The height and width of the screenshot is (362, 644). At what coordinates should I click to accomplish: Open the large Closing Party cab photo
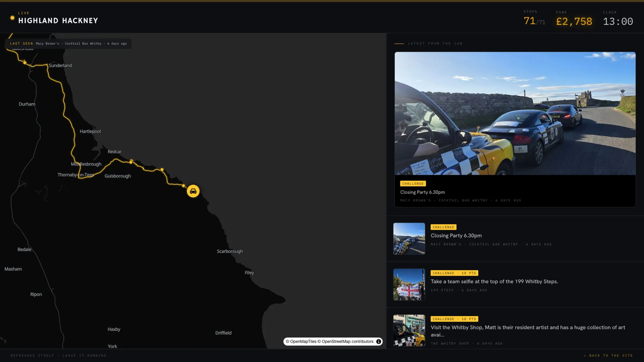coord(515,113)
